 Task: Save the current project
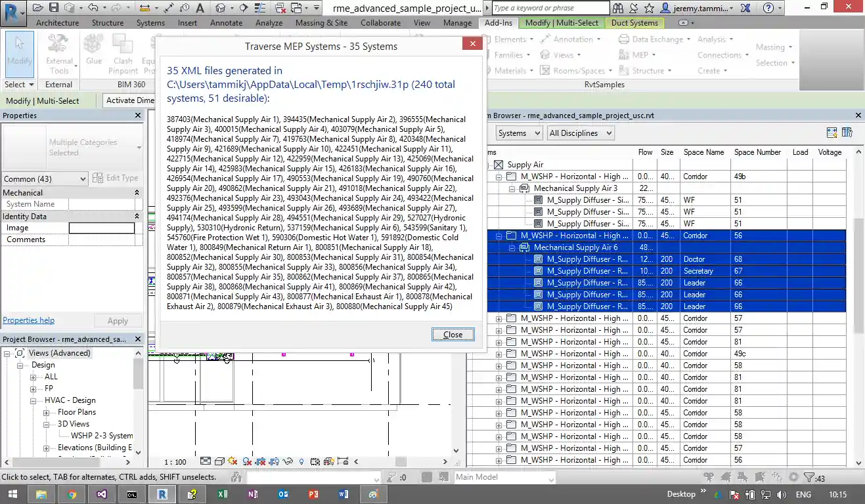[x=53, y=8]
